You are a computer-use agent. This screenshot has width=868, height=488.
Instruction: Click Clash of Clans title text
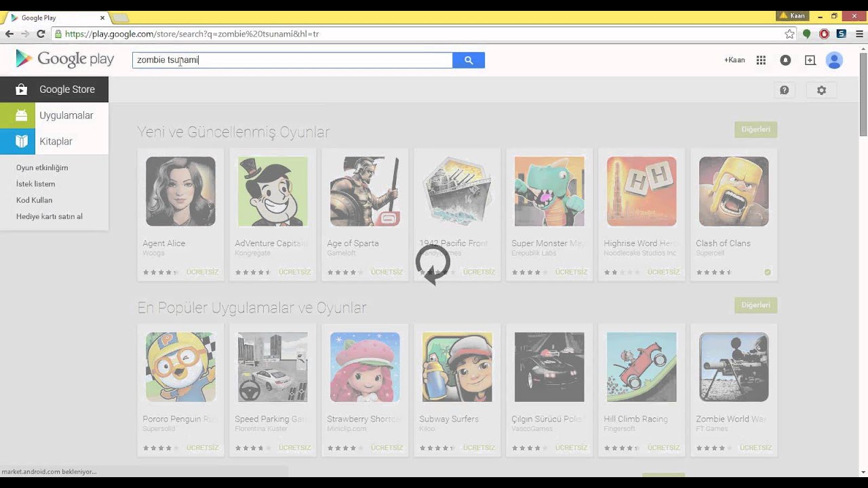(723, 243)
